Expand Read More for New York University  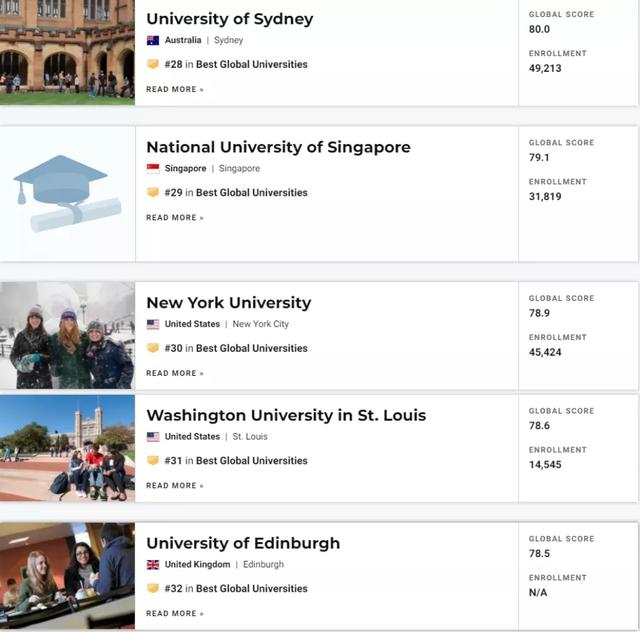(x=174, y=373)
